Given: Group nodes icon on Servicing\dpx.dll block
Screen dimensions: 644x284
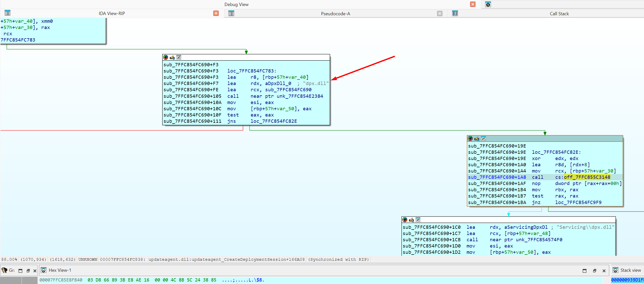Looking at the screenshot, I should point(418,220).
